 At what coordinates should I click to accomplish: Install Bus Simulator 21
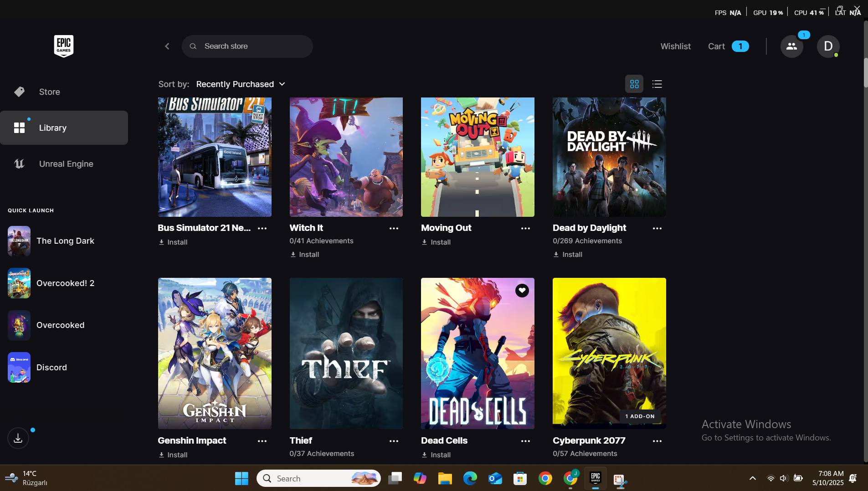point(173,242)
